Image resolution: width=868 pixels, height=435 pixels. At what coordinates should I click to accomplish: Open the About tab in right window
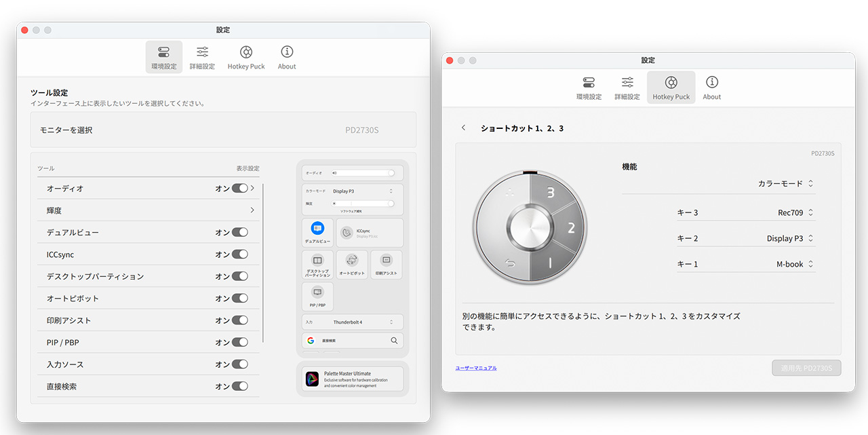[711, 88]
